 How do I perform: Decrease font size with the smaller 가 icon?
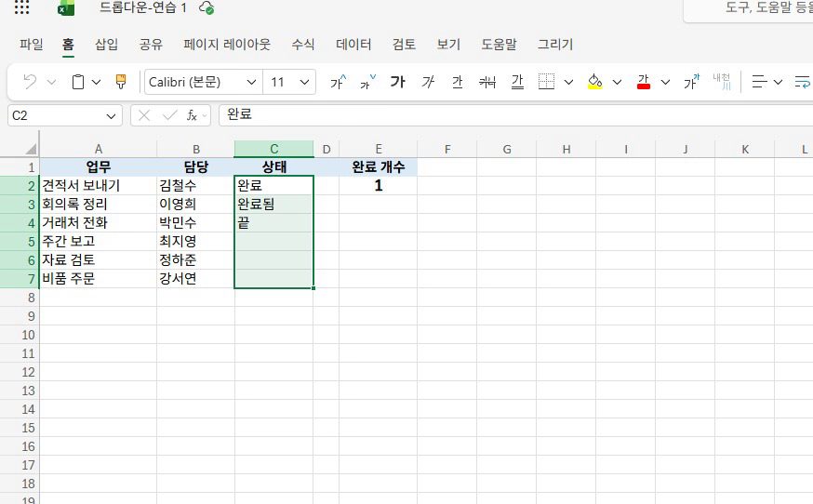pos(367,82)
